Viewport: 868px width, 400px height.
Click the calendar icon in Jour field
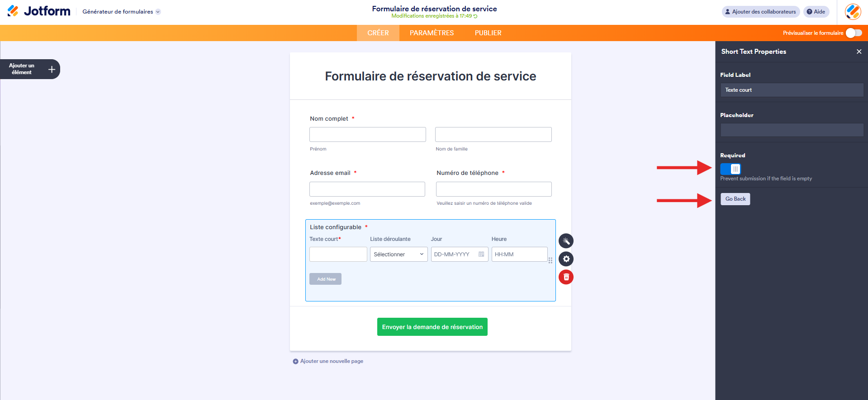pos(481,254)
